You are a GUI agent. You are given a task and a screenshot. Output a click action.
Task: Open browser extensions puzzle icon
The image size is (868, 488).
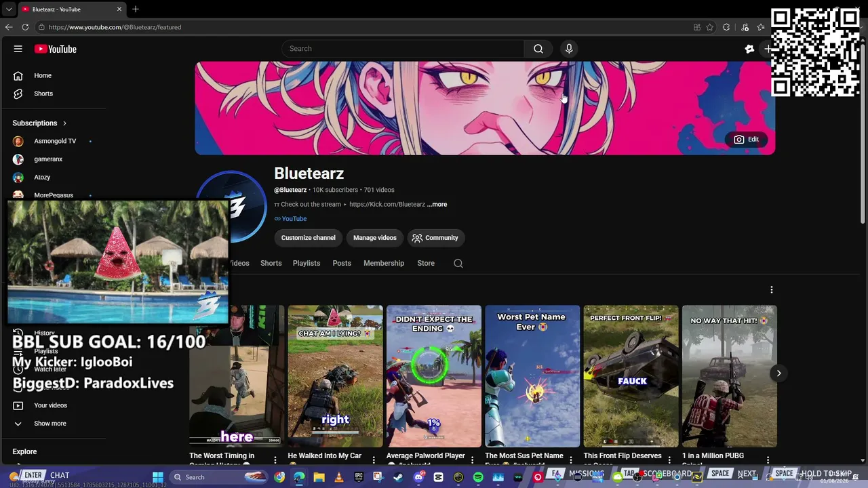click(x=726, y=27)
